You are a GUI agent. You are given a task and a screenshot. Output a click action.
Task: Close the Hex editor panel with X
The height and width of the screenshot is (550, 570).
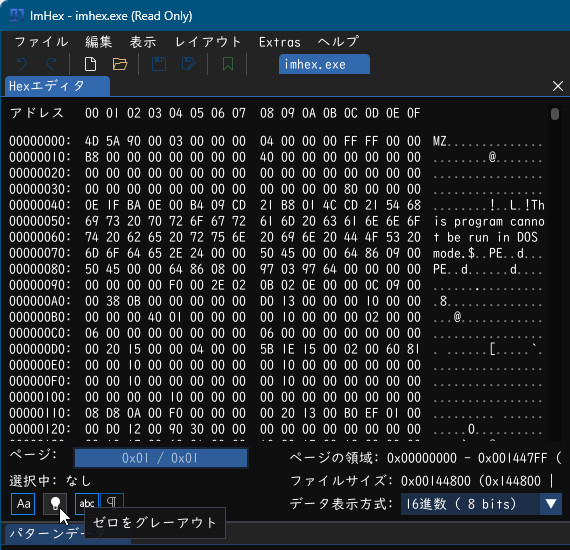coord(558,86)
